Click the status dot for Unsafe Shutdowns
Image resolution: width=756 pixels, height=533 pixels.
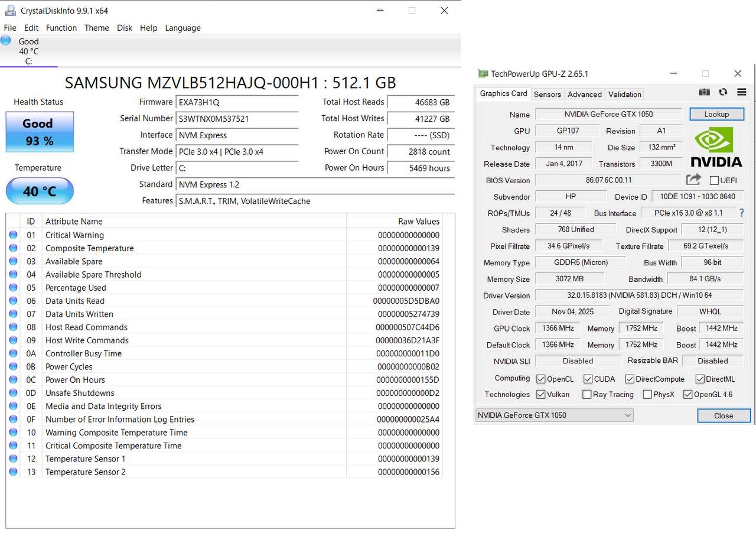13,393
